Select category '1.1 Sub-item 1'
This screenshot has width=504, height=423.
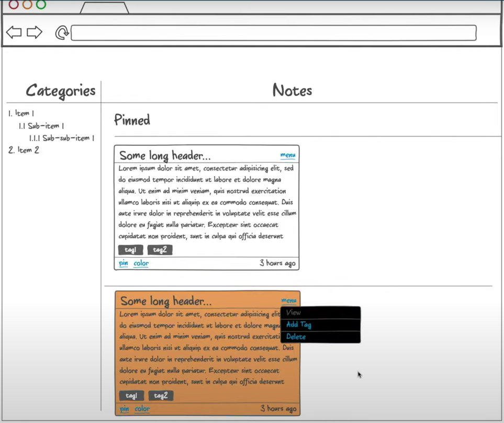41,126
